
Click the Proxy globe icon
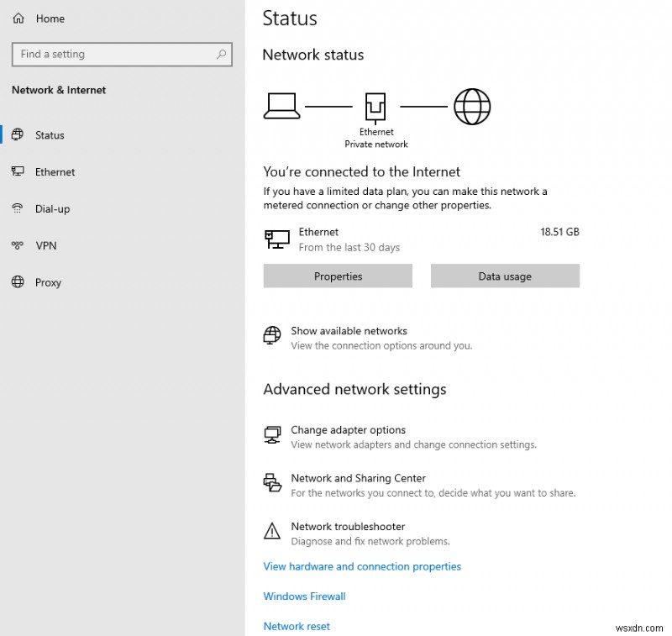tap(18, 283)
